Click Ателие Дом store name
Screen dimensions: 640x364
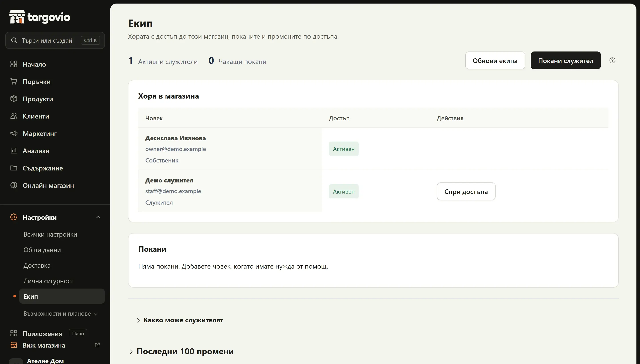click(x=45, y=361)
